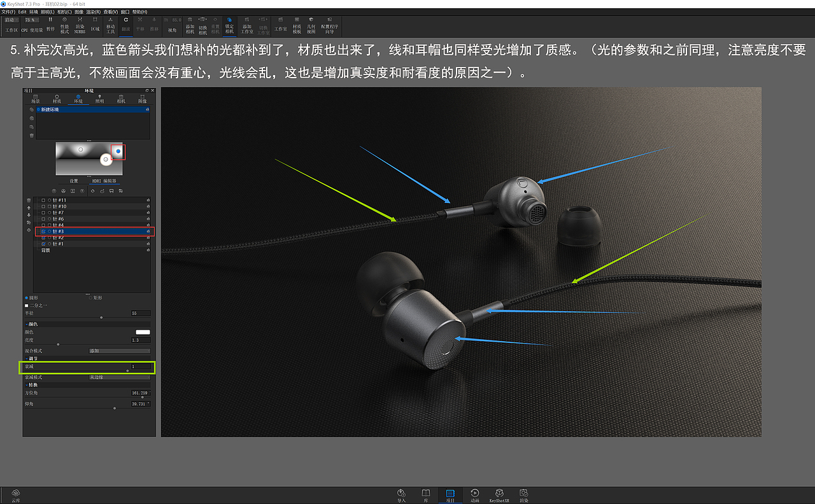Disable the 针 #2 pin checkbox
Viewport: 815px width, 504px height.
43,238
